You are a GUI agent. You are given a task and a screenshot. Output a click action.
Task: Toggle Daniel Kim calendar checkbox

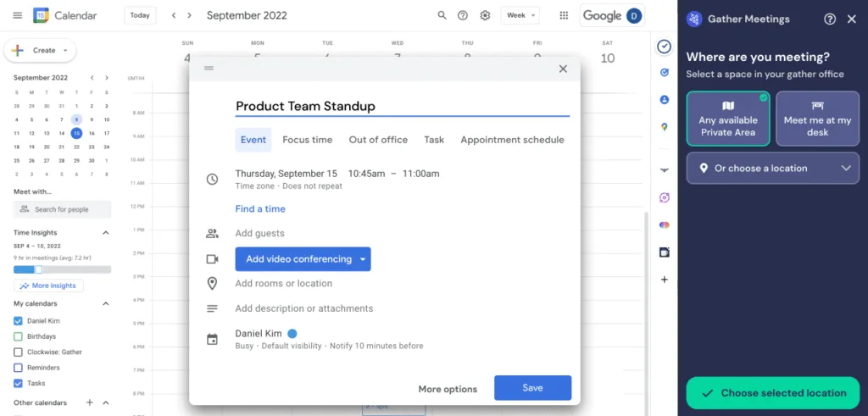tap(18, 321)
